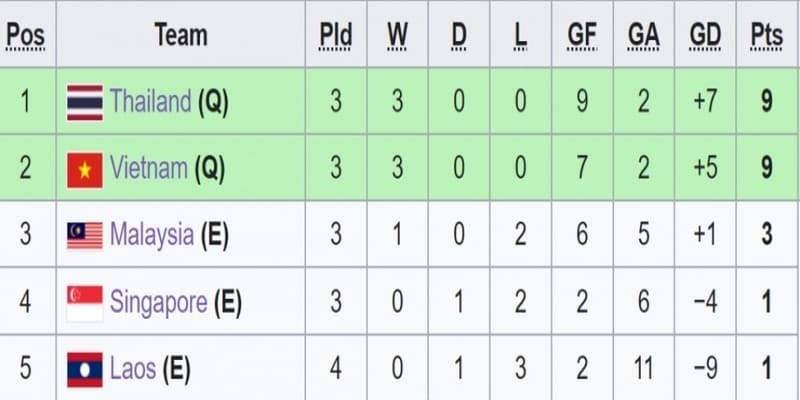800x400 pixels.
Task: Open the Singapore team link
Action: coord(159,302)
